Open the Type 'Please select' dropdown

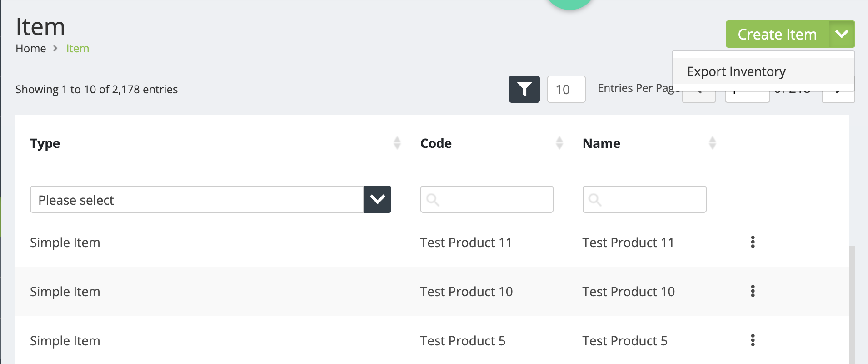197,199
